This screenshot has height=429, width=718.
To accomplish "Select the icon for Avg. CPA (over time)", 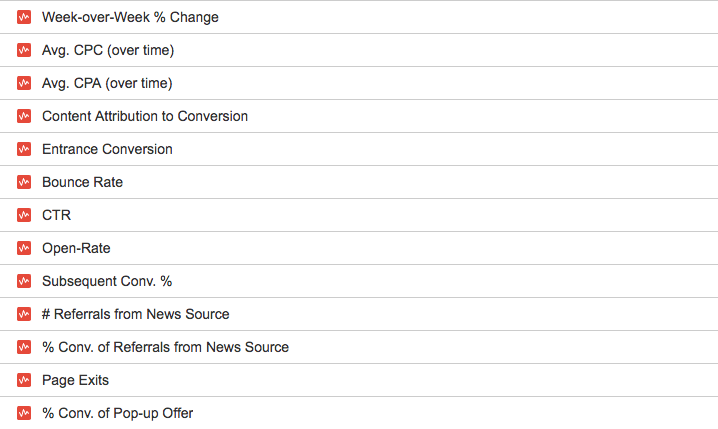I will (24, 83).
